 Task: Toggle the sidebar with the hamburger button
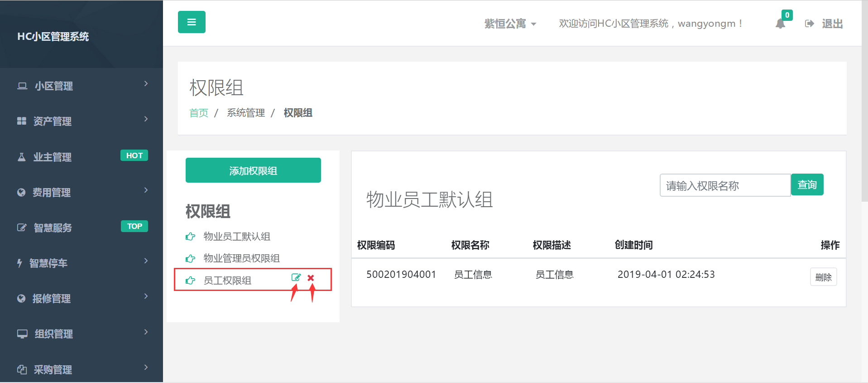[192, 22]
